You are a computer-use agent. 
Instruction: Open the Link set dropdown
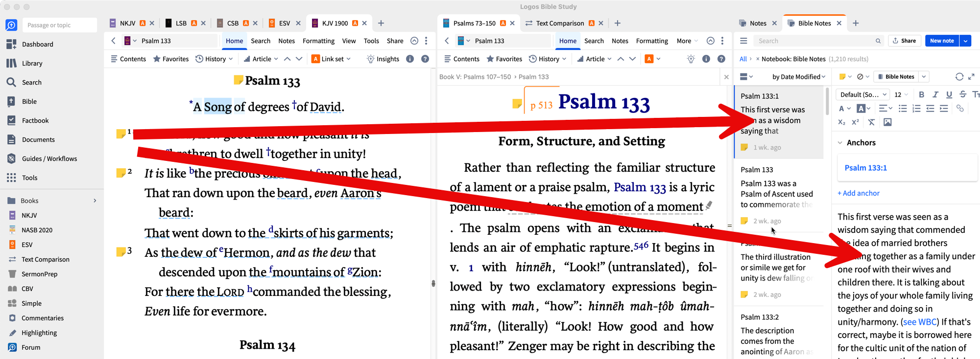coord(332,59)
